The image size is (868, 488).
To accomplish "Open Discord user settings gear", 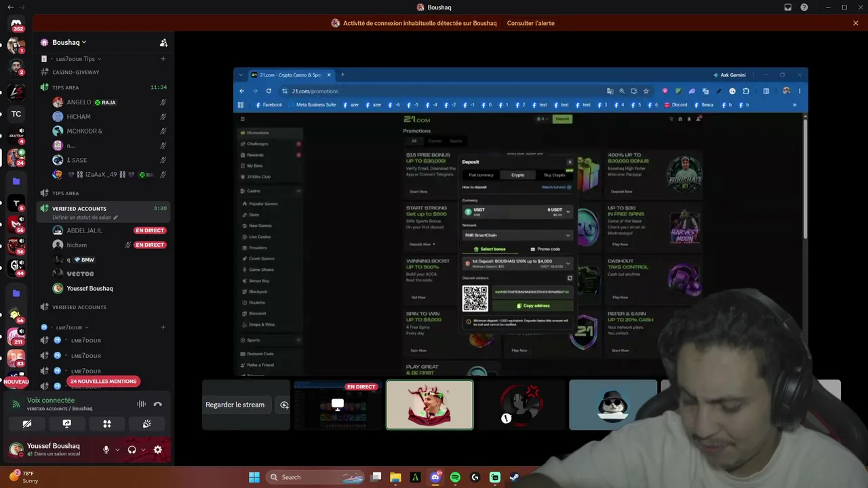I will coord(158,449).
